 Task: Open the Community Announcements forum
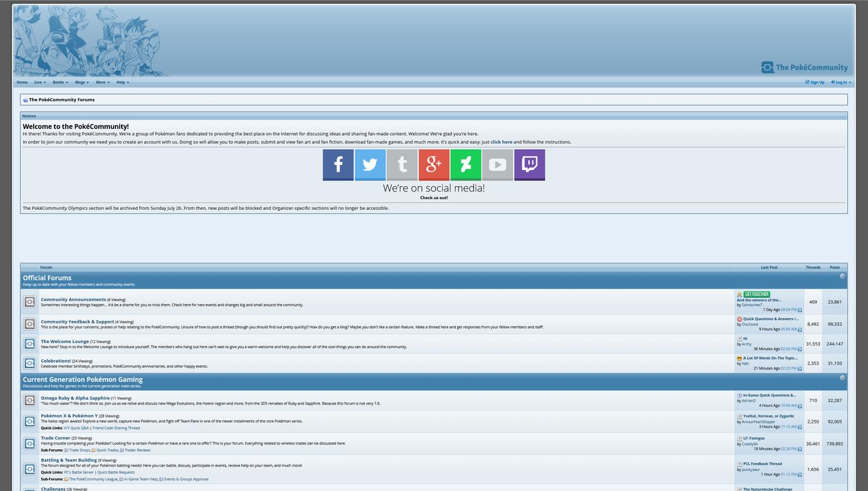[73, 300]
